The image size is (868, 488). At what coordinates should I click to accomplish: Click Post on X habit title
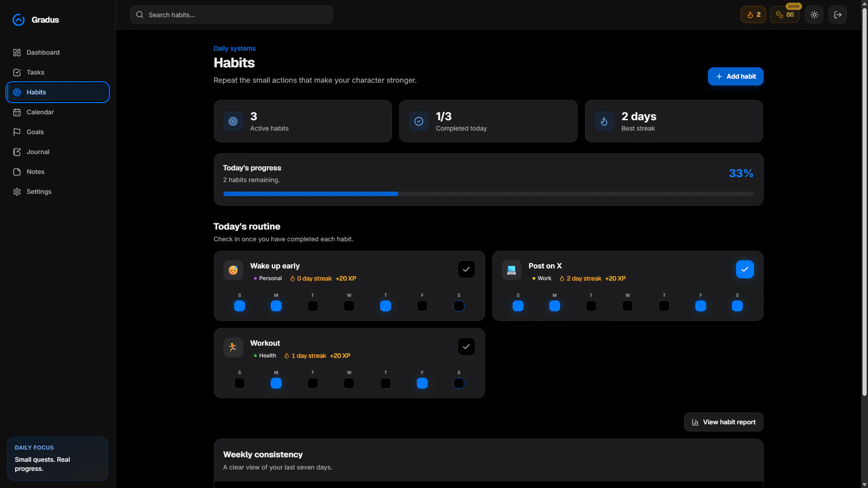[x=545, y=266]
